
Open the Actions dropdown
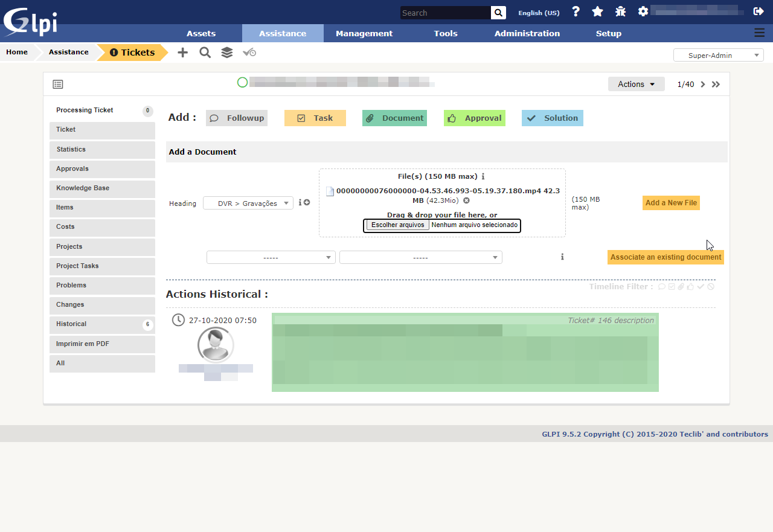coord(636,84)
